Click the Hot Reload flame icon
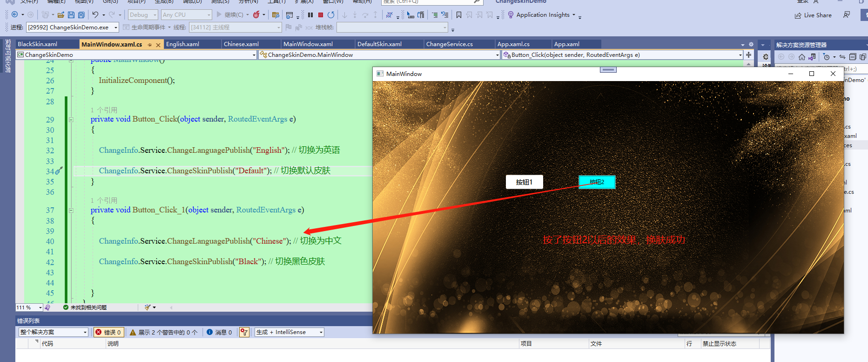 click(x=256, y=15)
